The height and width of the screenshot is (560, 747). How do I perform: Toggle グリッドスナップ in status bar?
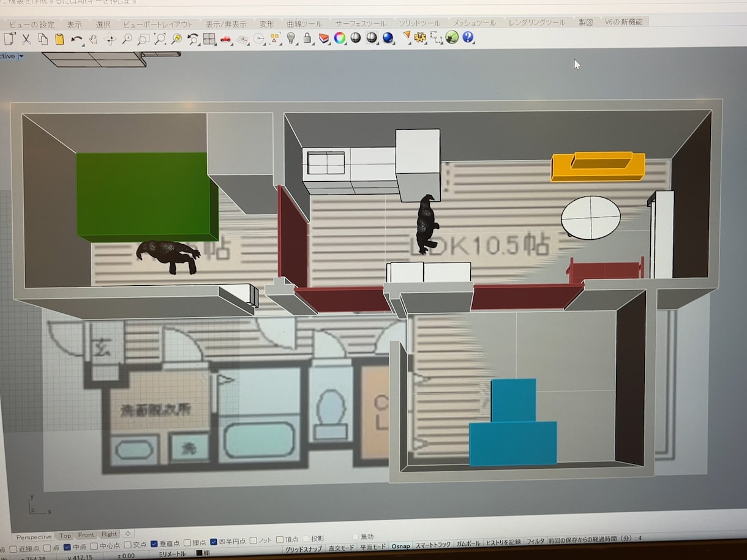303,549
